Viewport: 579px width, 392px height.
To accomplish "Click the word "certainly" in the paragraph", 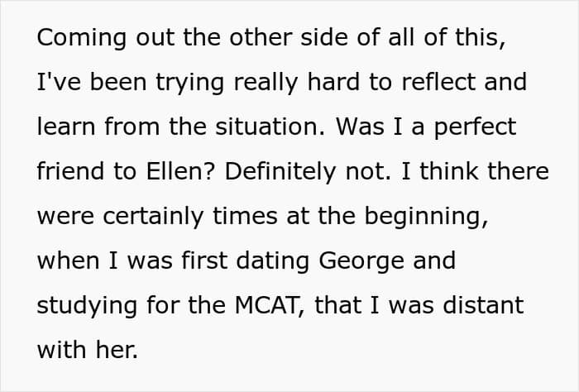I will (x=153, y=217).
